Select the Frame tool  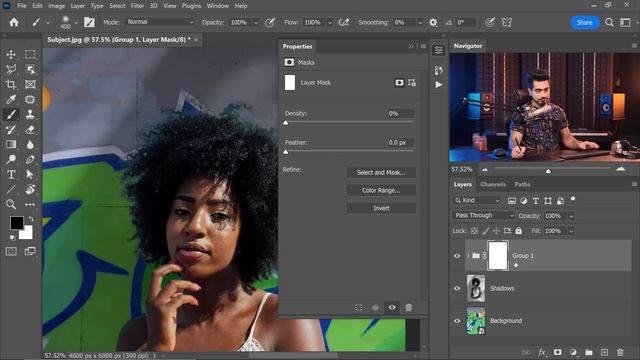click(30, 84)
